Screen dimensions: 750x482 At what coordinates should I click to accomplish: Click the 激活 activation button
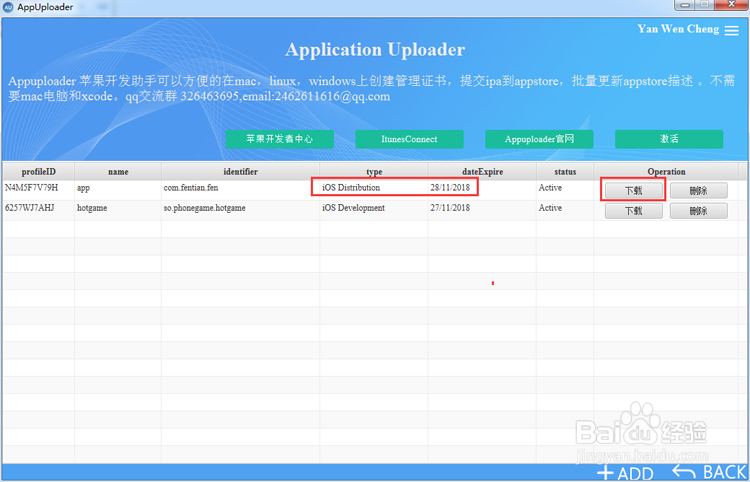pos(669,139)
